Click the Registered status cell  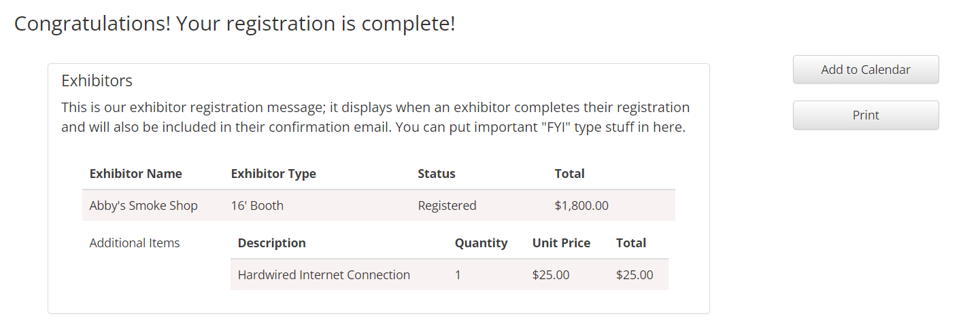(447, 205)
